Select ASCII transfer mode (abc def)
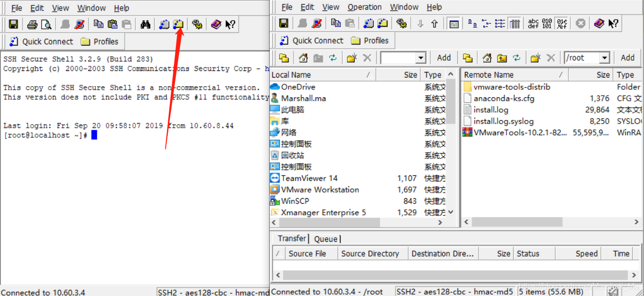Image resolution: width=644 pixels, height=296 pixels. pos(533,23)
